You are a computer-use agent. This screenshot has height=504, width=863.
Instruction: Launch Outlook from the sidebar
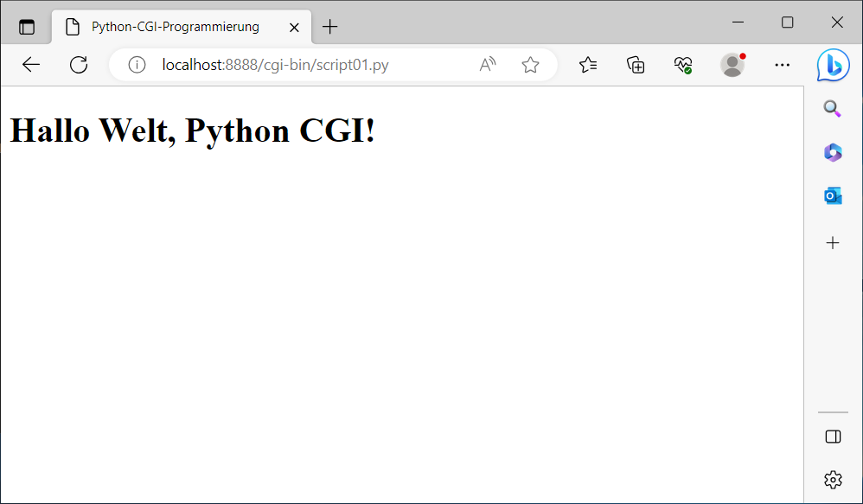pos(833,197)
